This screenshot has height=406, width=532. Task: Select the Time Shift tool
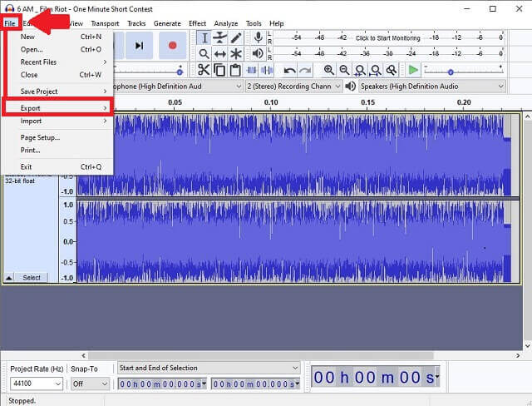coord(219,53)
